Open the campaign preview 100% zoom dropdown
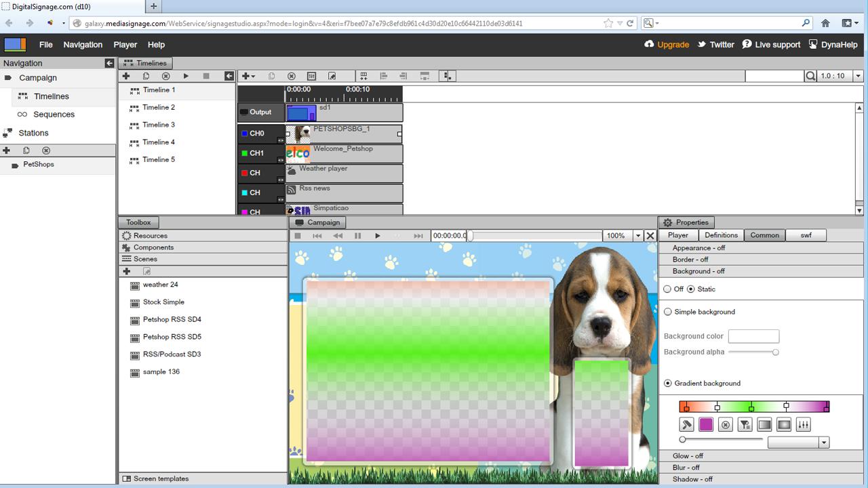 click(x=637, y=235)
